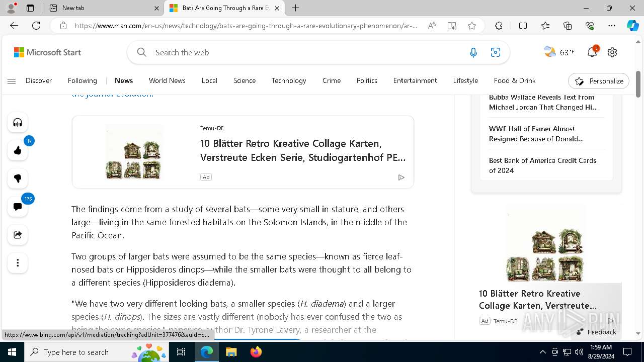Open Edge Settings and more menu
The height and width of the screenshot is (362, 644).
[612, 26]
